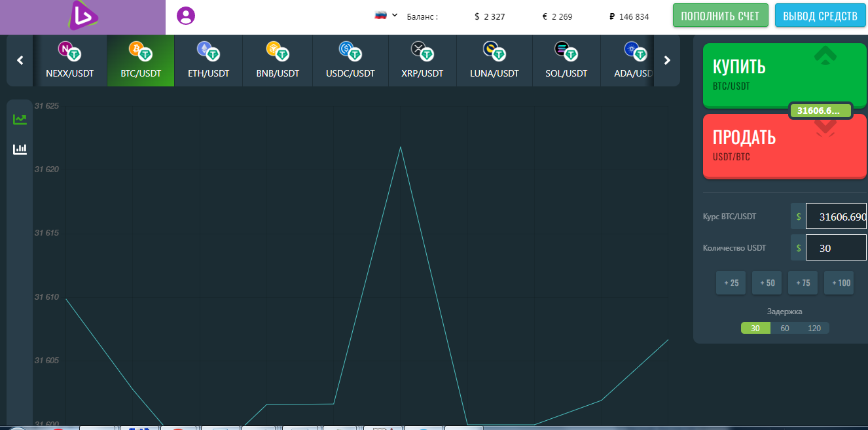Click the red ПРОДАТЬ USDT/BTC button
Image resolution: width=868 pixels, height=430 pixels.
[784, 146]
